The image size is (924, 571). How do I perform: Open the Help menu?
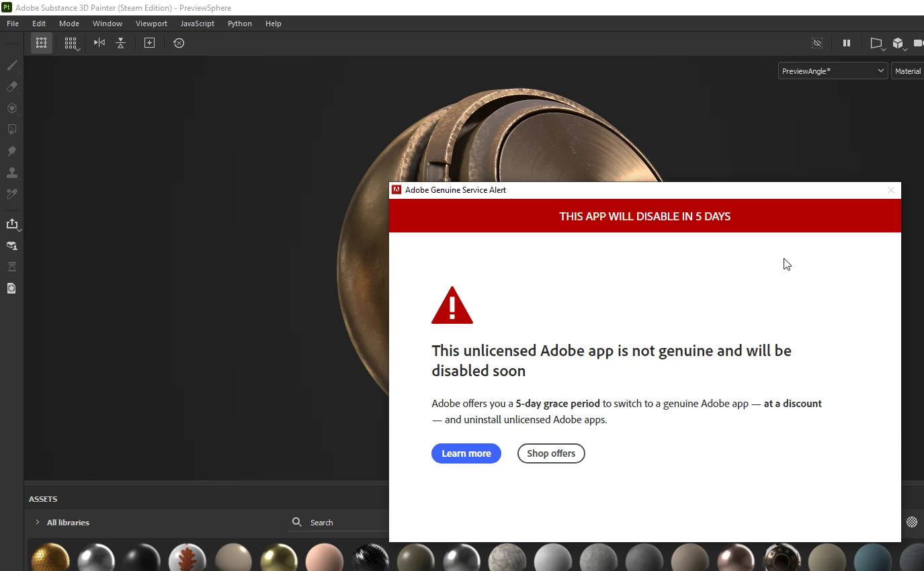point(274,24)
